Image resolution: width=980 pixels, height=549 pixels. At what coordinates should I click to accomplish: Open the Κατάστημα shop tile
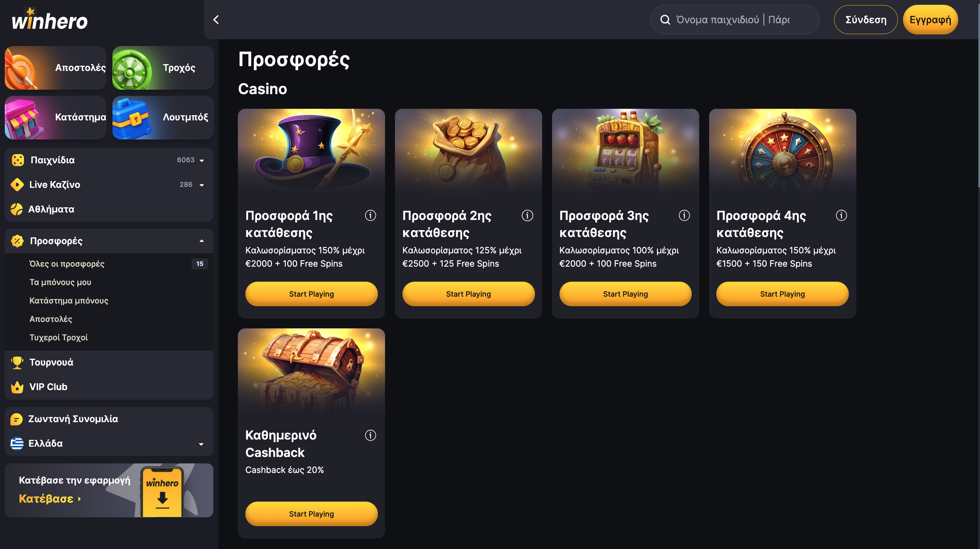tap(56, 117)
